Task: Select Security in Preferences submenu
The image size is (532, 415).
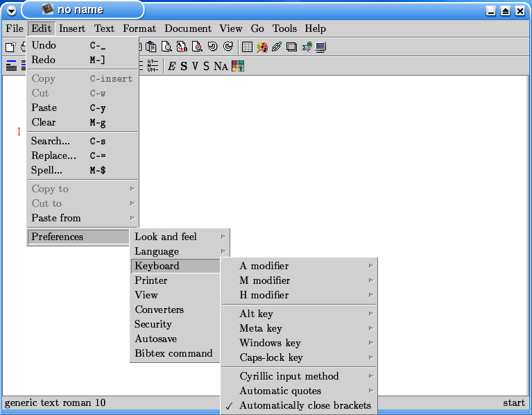Action: tap(175, 324)
